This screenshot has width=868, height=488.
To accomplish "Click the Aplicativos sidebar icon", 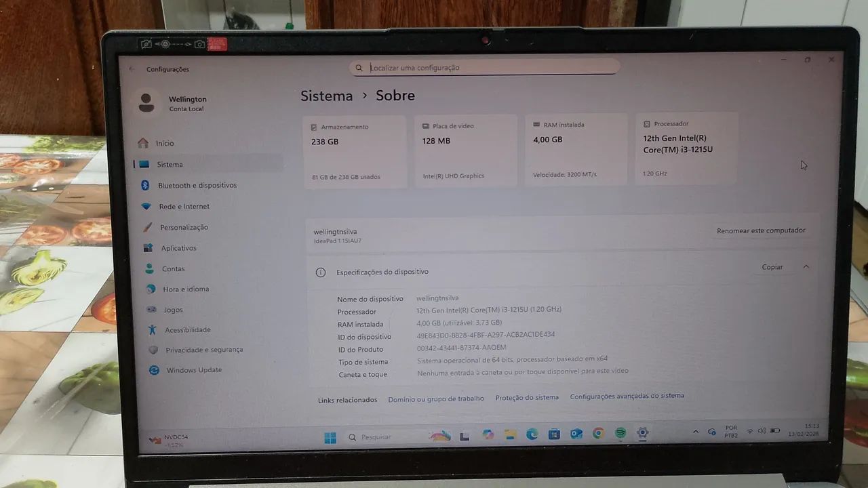I will (149, 248).
